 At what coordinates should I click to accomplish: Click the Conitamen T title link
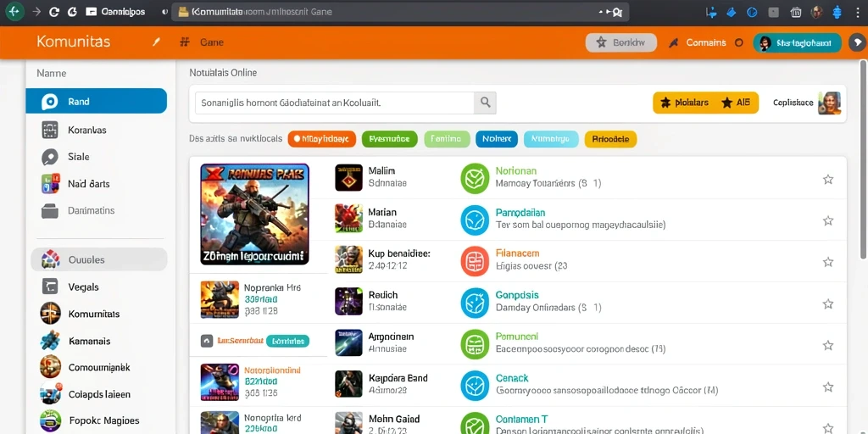coord(521,419)
